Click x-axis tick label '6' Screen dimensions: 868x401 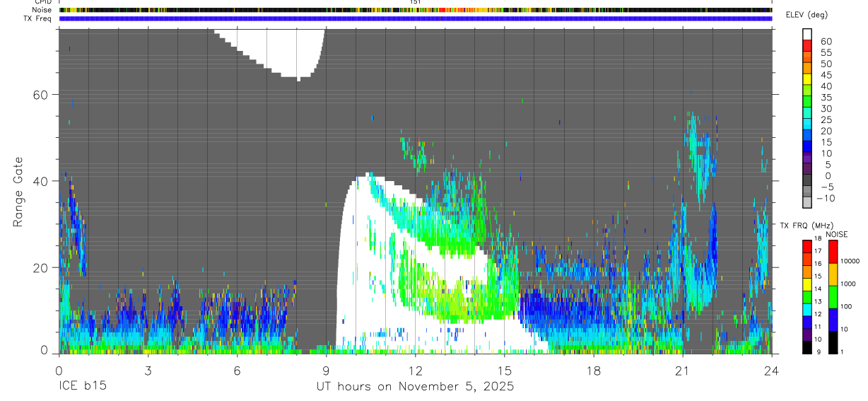[237, 371]
